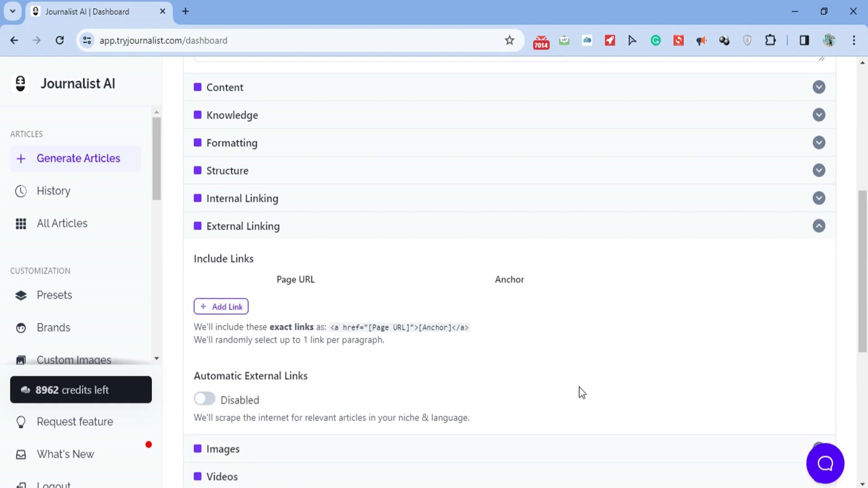
Task: Go to All Articles
Action: (x=62, y=224)
